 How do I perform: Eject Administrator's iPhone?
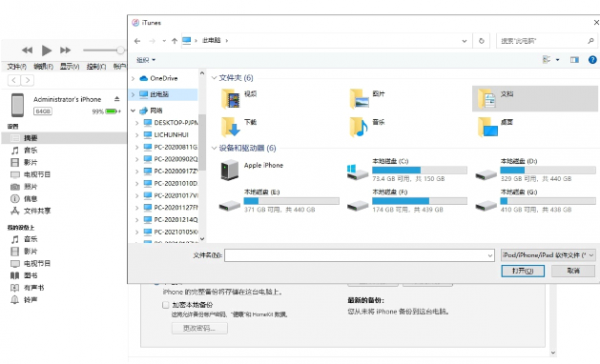pos(117,99)
